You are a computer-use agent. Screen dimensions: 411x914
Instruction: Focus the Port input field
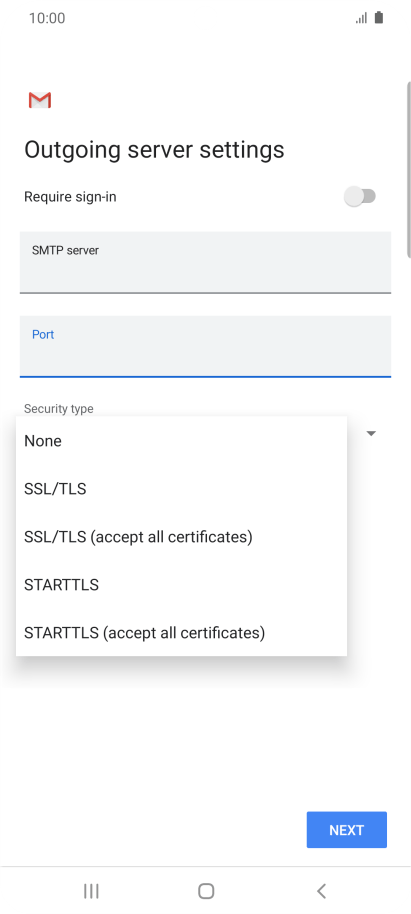pyautogui.click(x=205, y=346)
